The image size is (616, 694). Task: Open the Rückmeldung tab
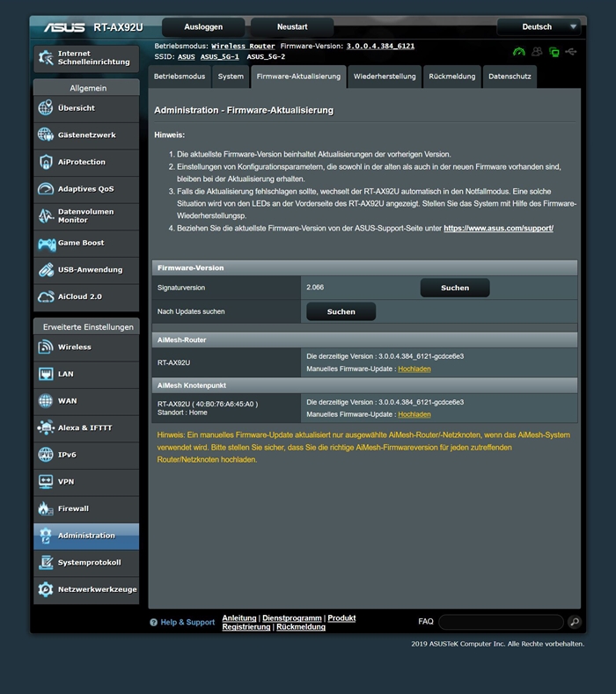pyautogui.click(x=452, y=77)
